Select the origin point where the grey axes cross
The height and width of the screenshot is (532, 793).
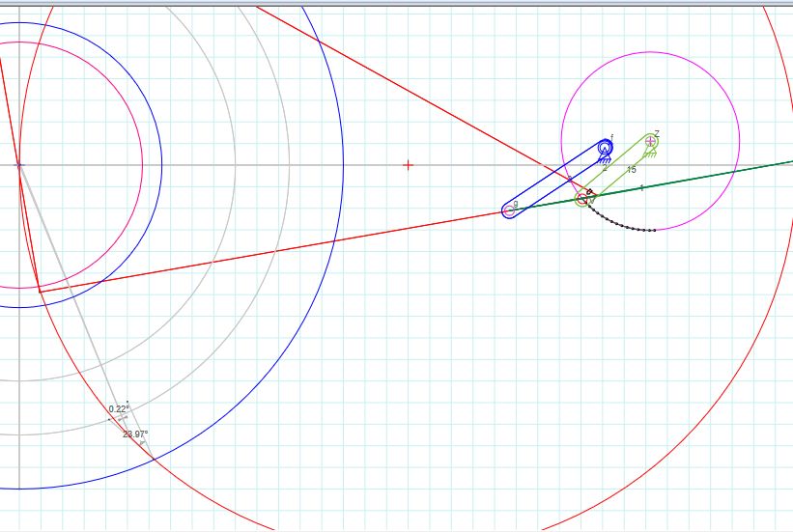point(19,165)
